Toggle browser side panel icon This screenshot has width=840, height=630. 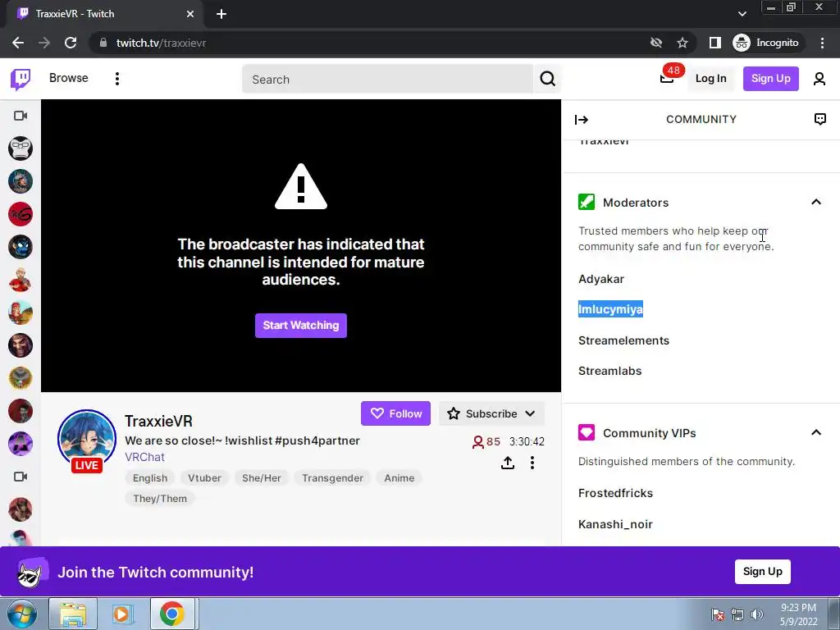click(x=715, y=43)
